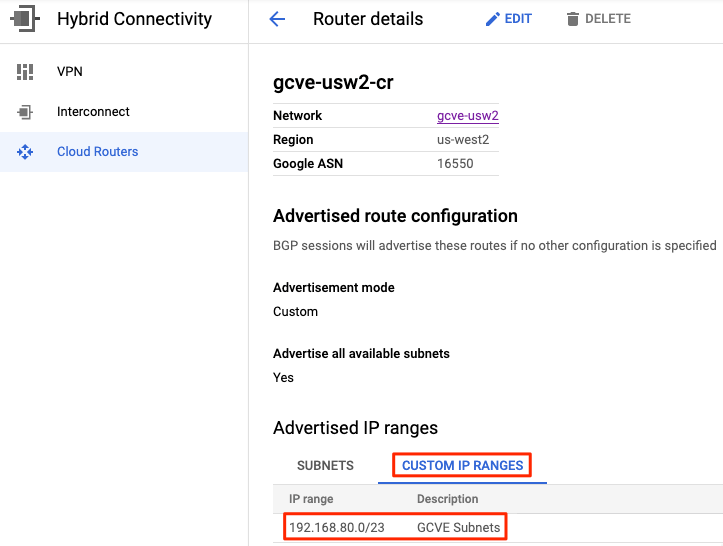
Task: Click the Interconnect sidebar icon
Action: [x=25, y=112]
